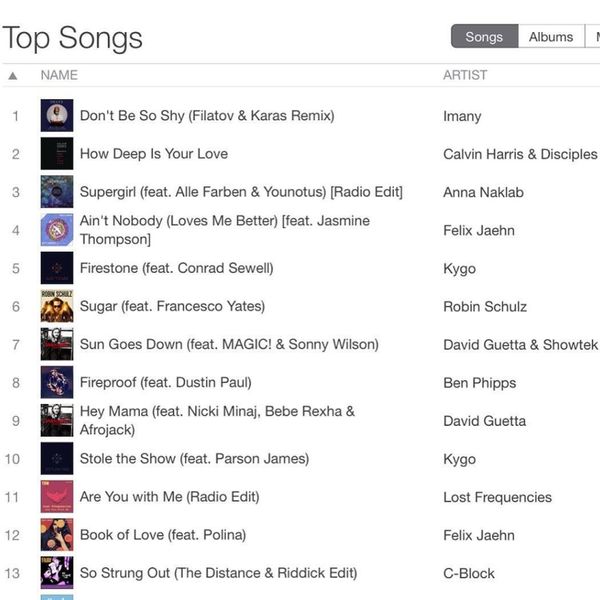Screen dimensions: 600x600
Task: Open How Deep Is Your Love album artwork
Action: point(57,154)
